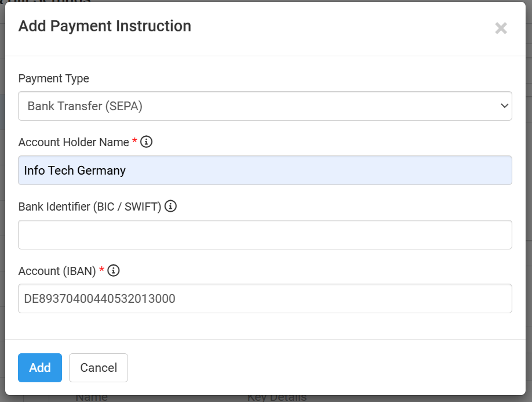Click the empty BIC / SWIFT input field
The height and width of the screenshot is (402, 532).
tap(264, 234)
